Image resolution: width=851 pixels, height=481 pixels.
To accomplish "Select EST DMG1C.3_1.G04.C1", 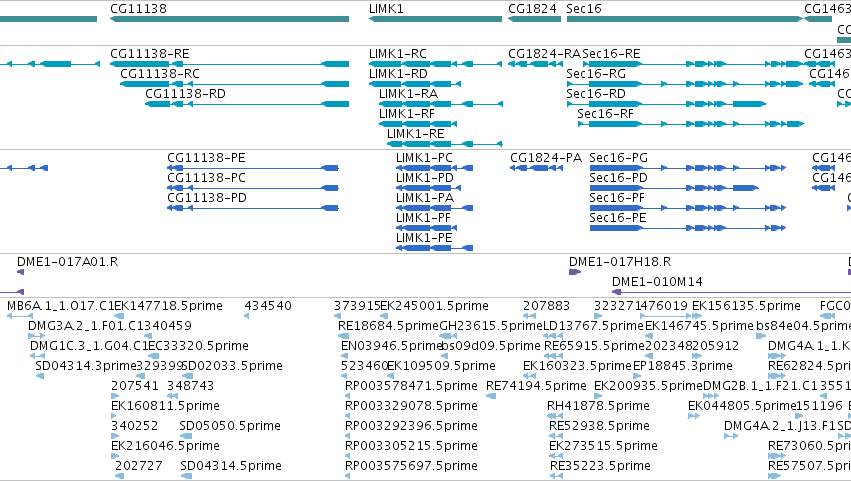I will [x=37, y=356].
